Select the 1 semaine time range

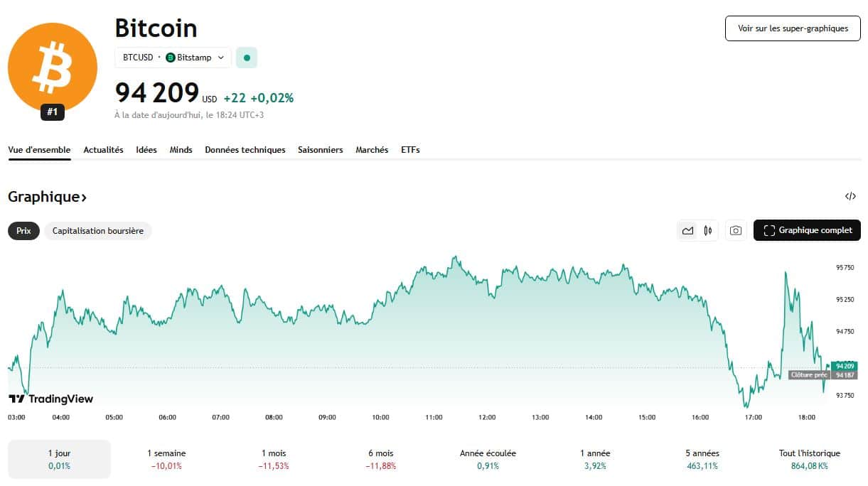click(166, 459)
